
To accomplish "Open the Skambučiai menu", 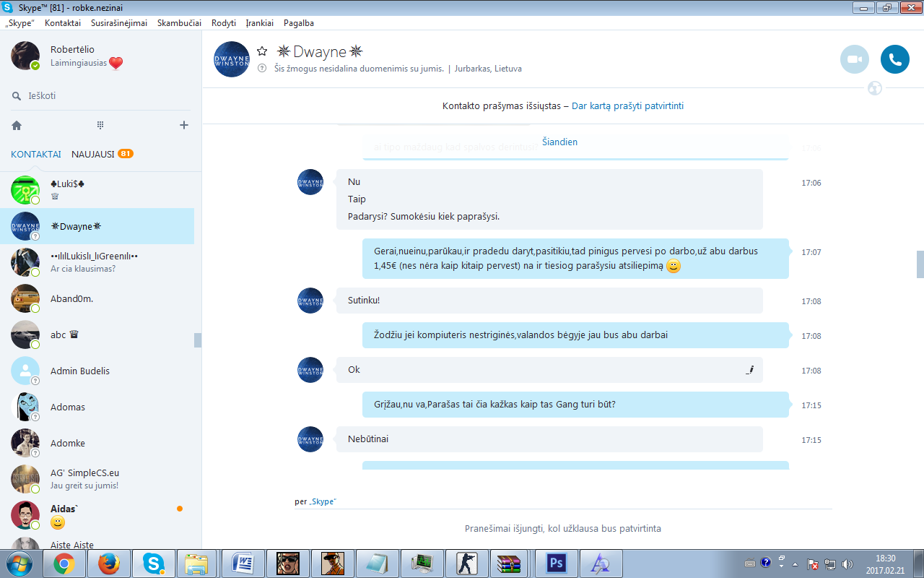I will point(179,23).
